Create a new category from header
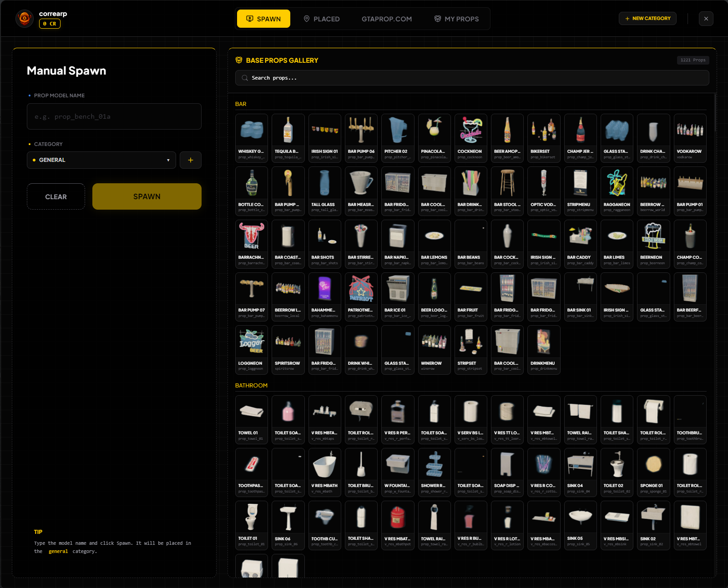This screenshot has width=728, height=588. pos(647,19)
